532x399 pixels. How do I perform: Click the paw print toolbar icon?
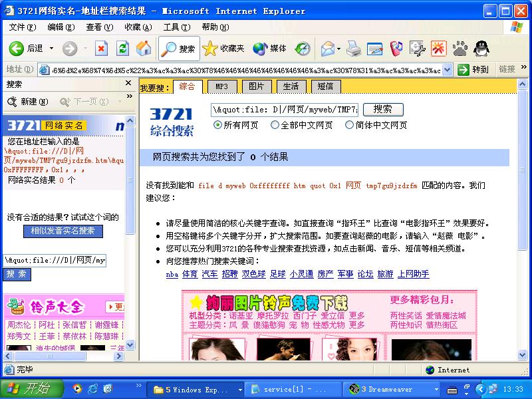(460, 49)
